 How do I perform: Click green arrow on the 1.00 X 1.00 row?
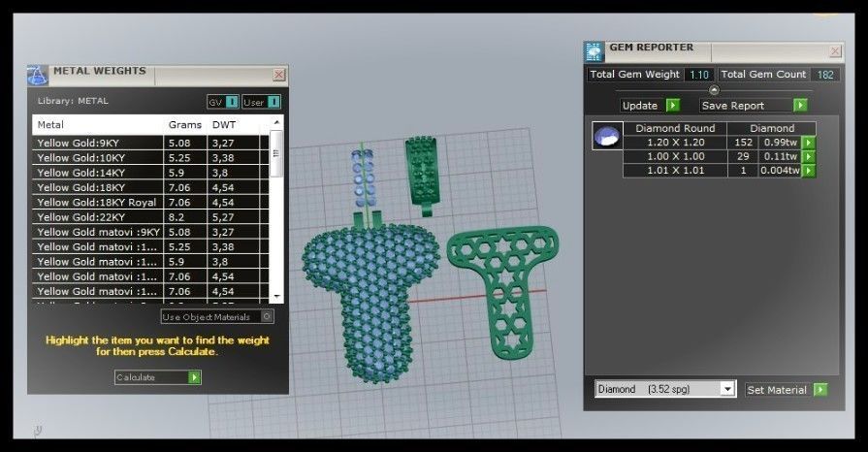tap(809, 157)
